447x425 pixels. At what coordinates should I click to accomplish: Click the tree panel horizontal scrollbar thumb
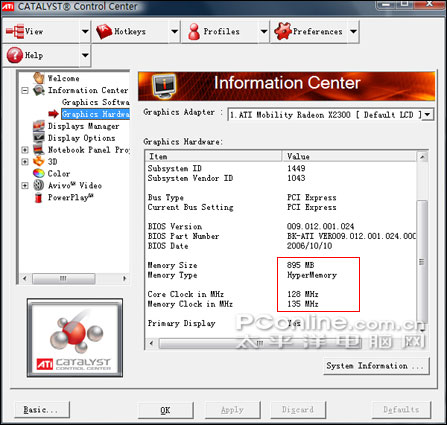click(x=63, y=278)
